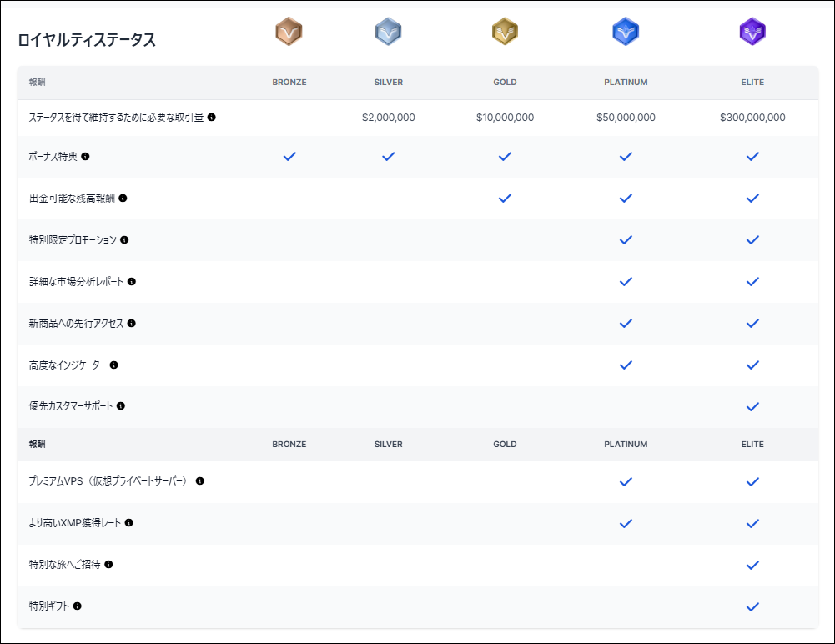Click info icon next to ボーナス特典
This screenshot has height=644, width=835.
(85, 157)
